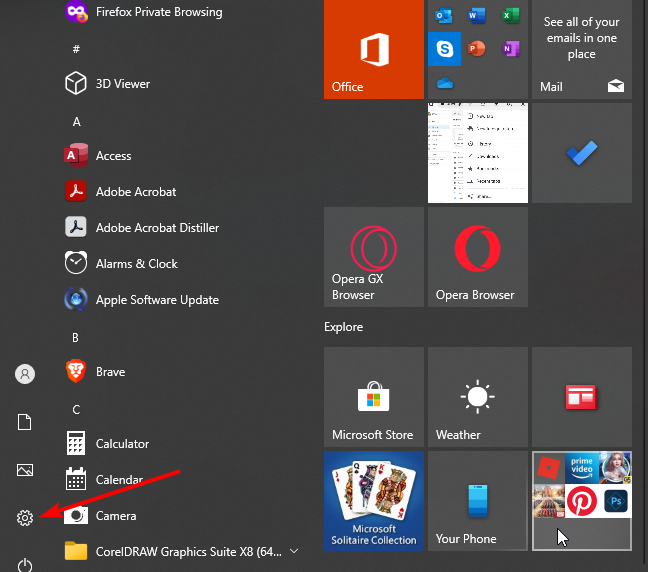
Task: Launch Brave browser from app list
Action: point(110,372)
